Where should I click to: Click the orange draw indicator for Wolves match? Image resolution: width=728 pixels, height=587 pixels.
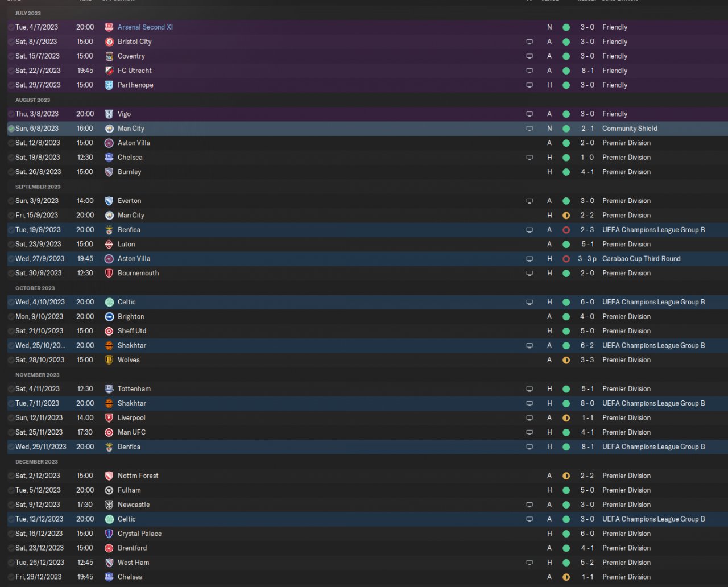[566, 360]
